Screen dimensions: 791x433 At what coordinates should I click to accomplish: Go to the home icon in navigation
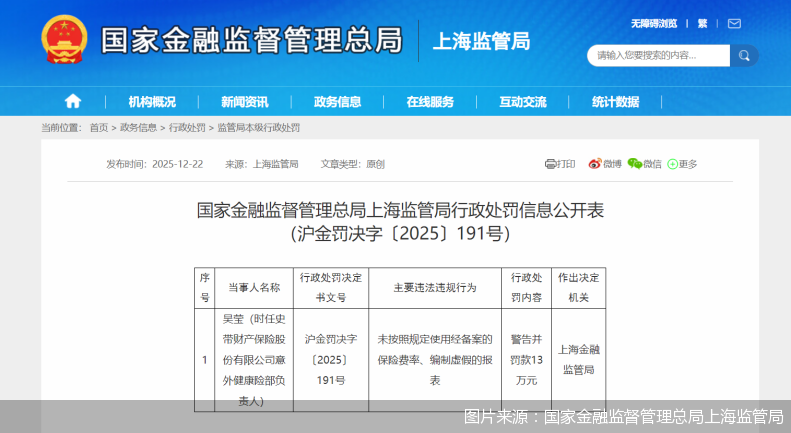pyautogui.click(x=73, y=101)
